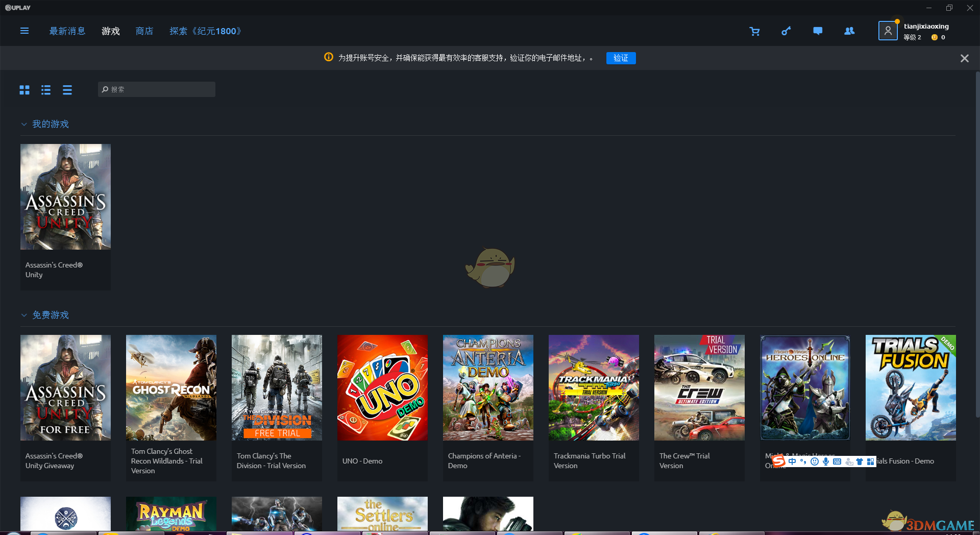Open Ghost Recon Wildlands Trial cover

(171, 387)
